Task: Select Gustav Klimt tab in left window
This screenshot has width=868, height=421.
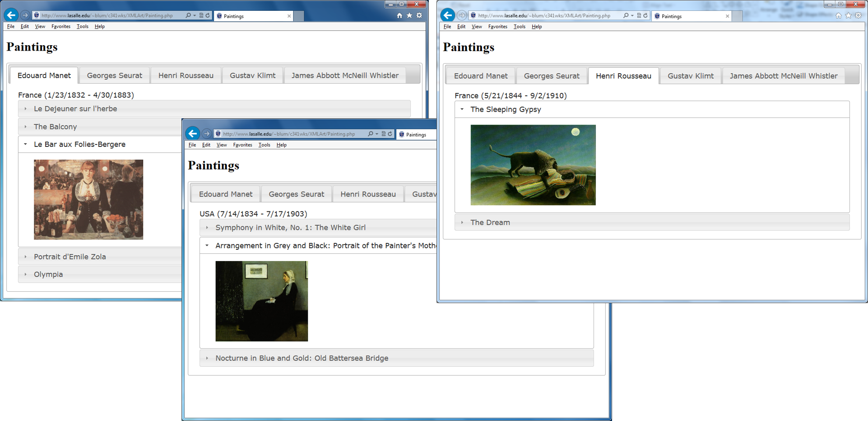Action: [253, 75]
